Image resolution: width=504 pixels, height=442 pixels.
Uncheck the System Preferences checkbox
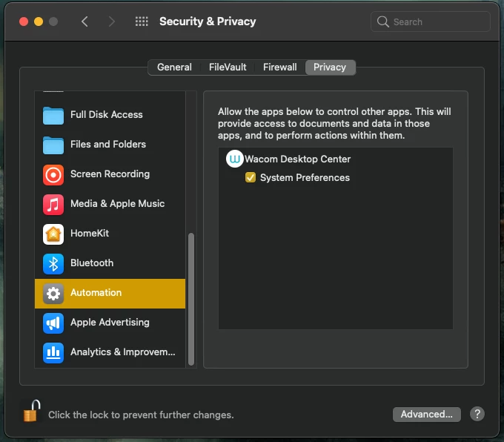[251, 177]
